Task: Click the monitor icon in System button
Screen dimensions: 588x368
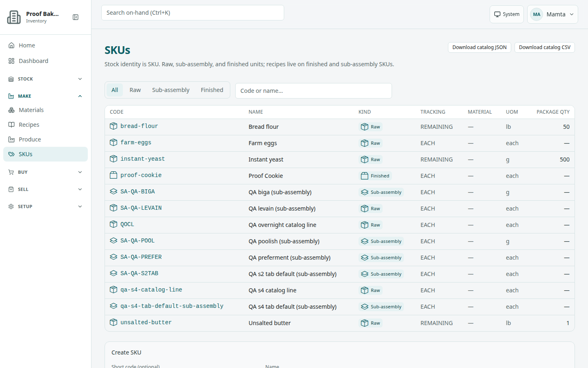Action: click(x=497, y=14)
